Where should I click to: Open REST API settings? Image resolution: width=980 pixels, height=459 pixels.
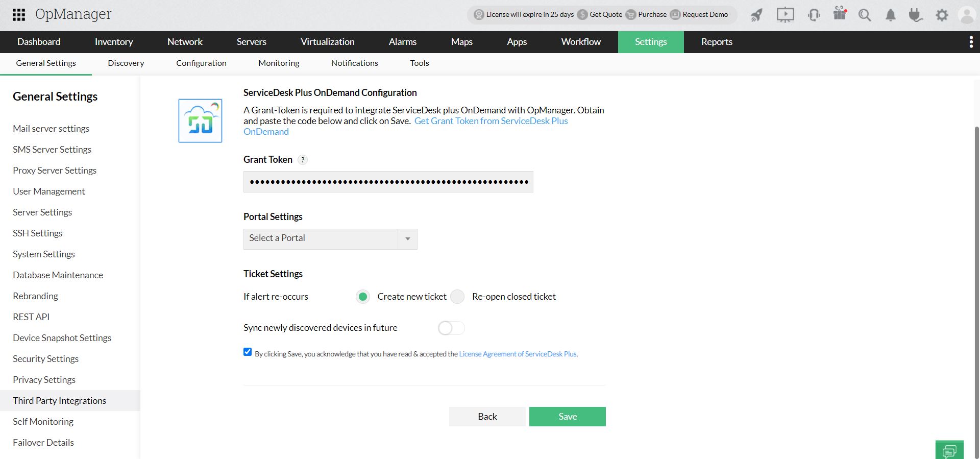click(31, 317)
